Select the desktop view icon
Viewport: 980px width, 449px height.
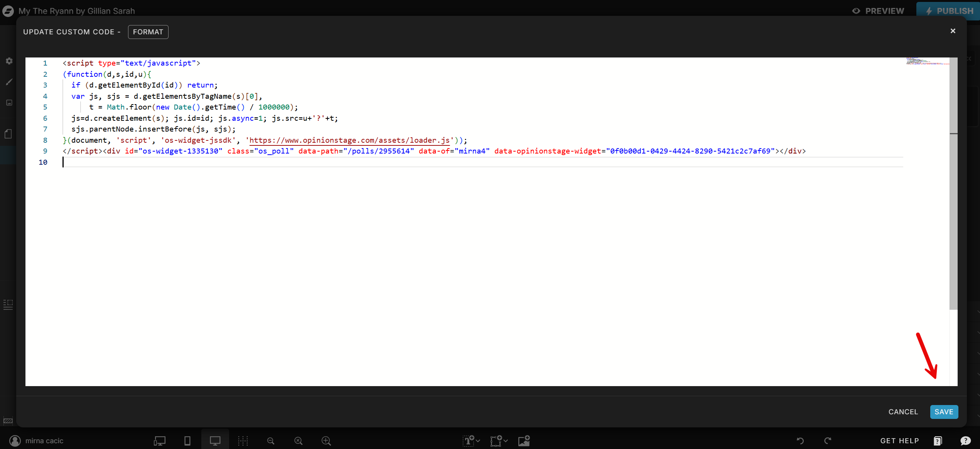coord(215,441)
